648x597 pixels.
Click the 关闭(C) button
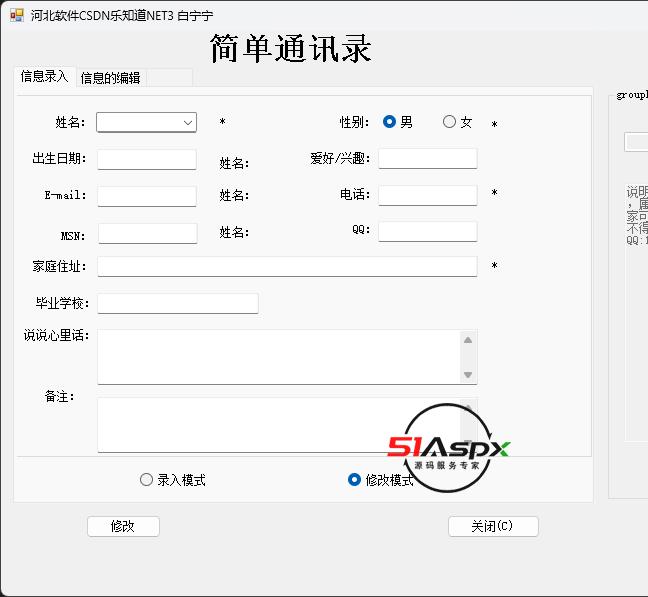click(493, 526)
